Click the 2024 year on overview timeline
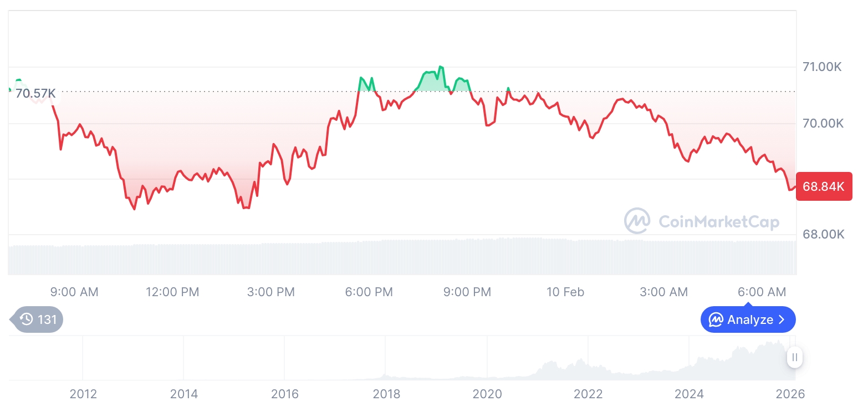 point(689,394)
